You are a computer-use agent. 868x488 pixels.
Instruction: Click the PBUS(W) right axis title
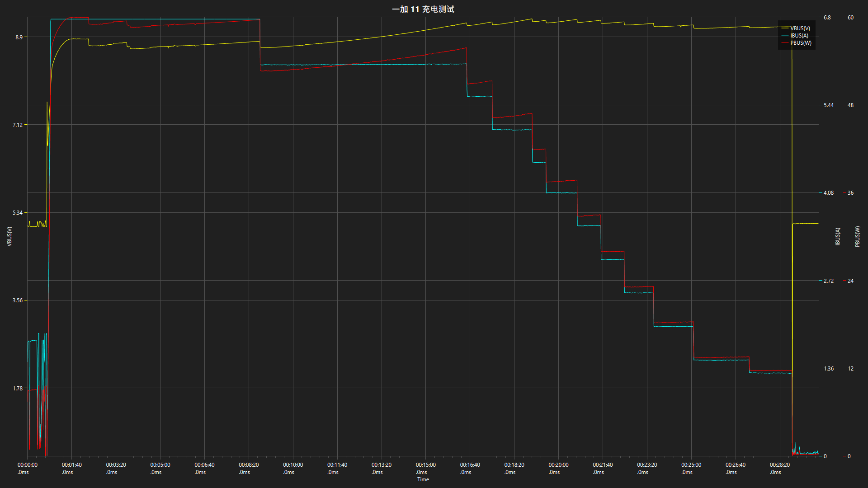(x=858, y=236)
